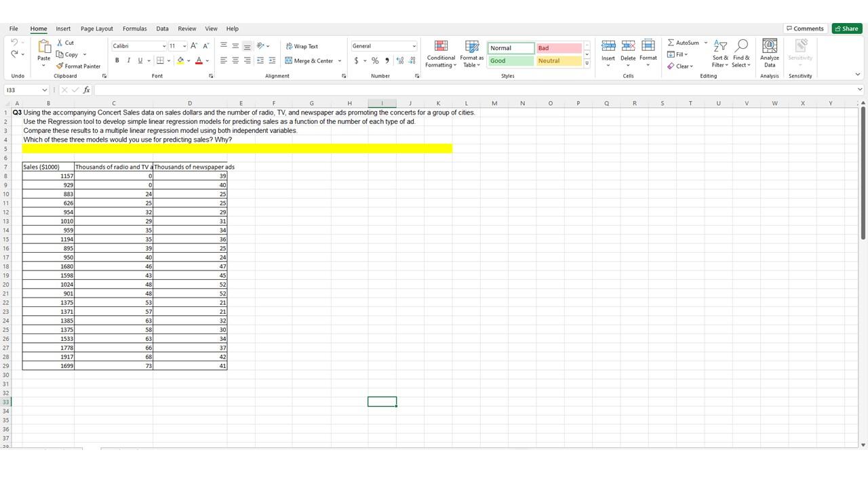The width and height of the screenshot is (868, 488).
Task: Toggle Top Align
Action: pos(224,46)
